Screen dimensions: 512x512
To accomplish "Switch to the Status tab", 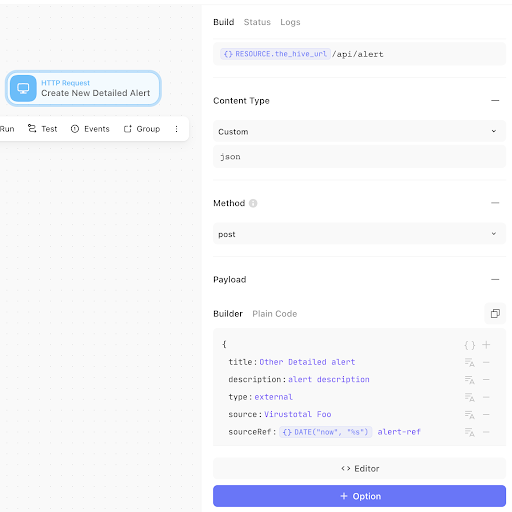I will click(x=257, y=22).
